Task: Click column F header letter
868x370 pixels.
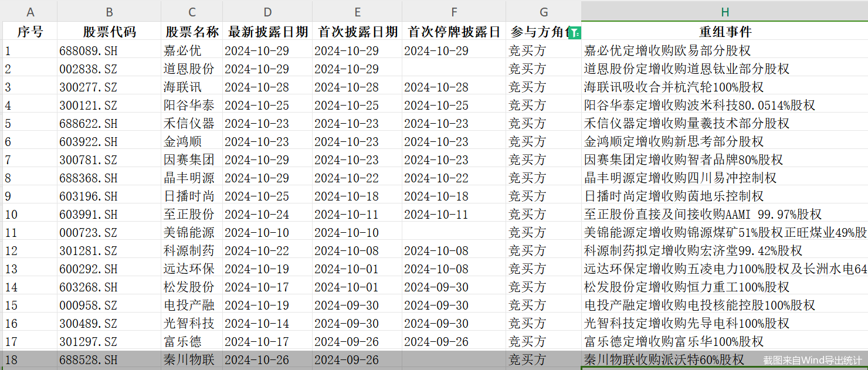Action: pos(454,12)
